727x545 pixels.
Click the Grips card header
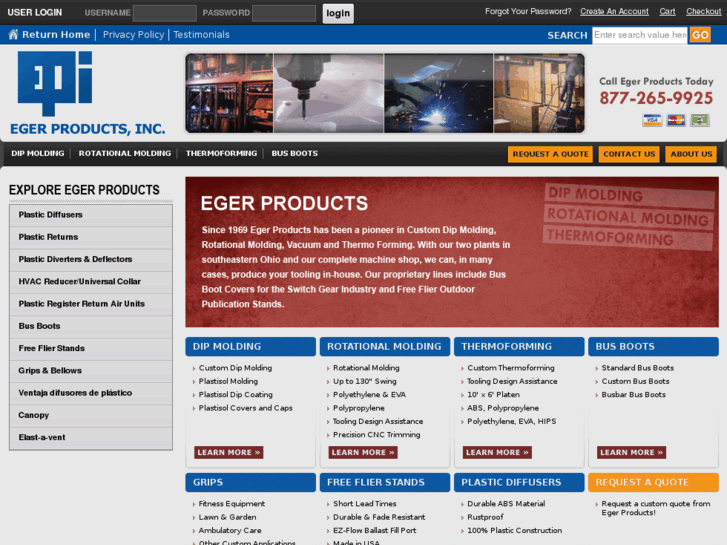click(x=250, y=482)
